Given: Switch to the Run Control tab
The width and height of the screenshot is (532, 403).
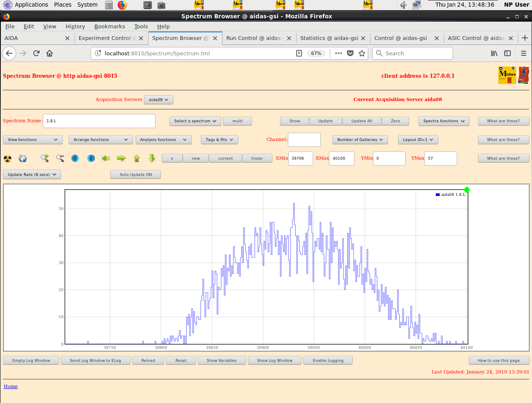Looking at the screenshot, I should 254,38.
